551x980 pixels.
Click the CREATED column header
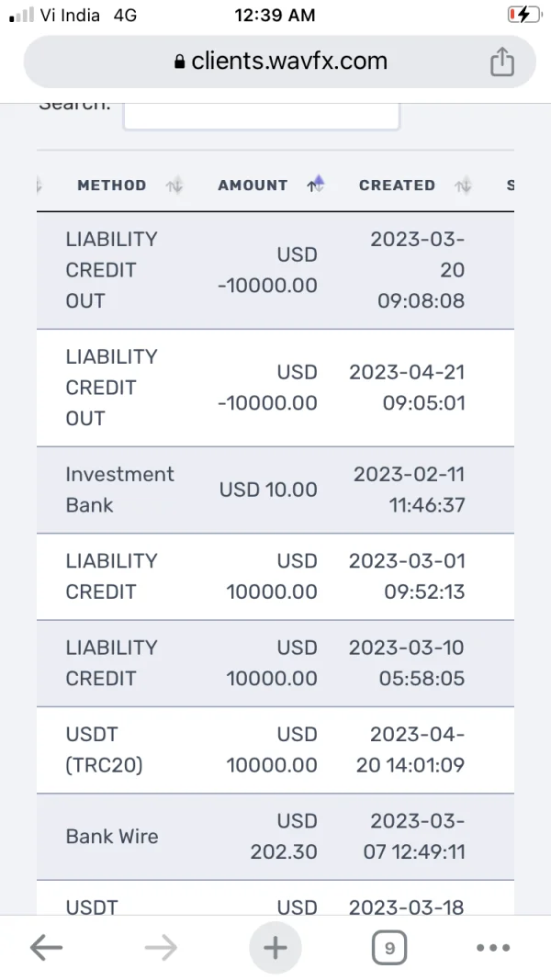(x=397, y=186)
